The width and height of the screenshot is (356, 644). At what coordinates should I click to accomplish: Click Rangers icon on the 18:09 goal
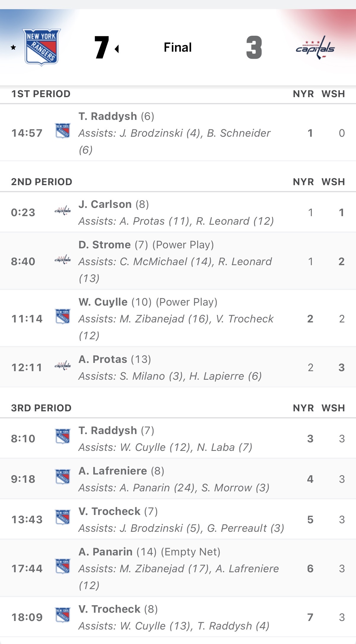(x=63, y=615)
